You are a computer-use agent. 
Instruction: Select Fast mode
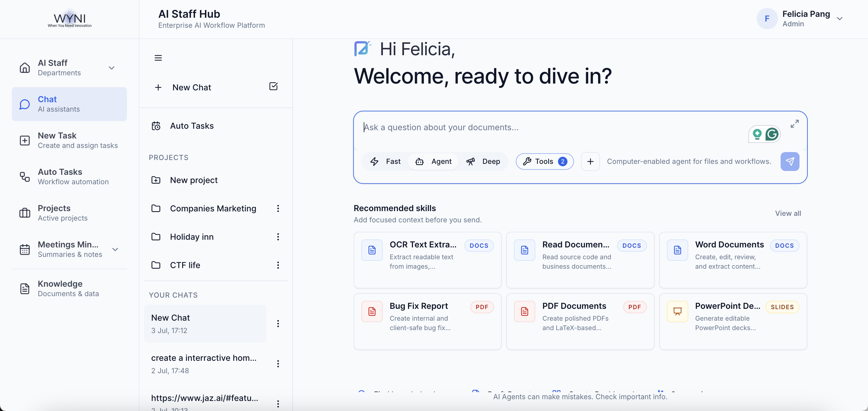(385, 162)
